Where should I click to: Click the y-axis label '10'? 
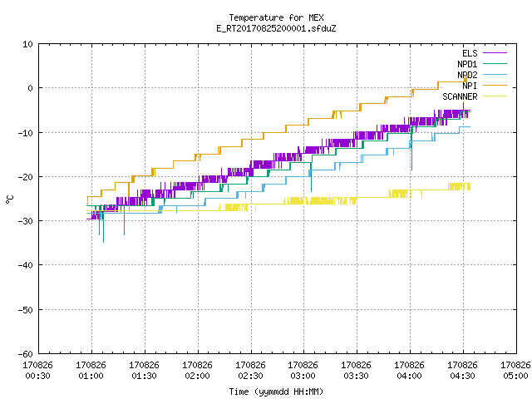click(27, 44)
